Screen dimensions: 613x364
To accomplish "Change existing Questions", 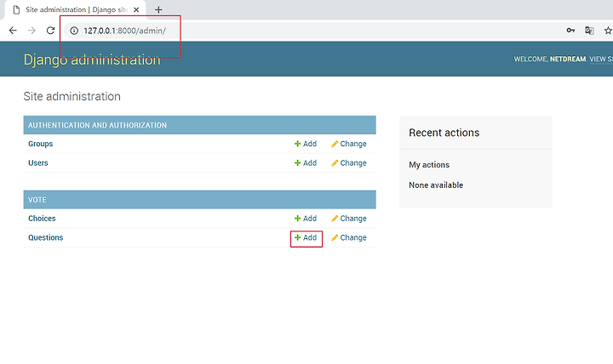I will (x=349, y=237).
